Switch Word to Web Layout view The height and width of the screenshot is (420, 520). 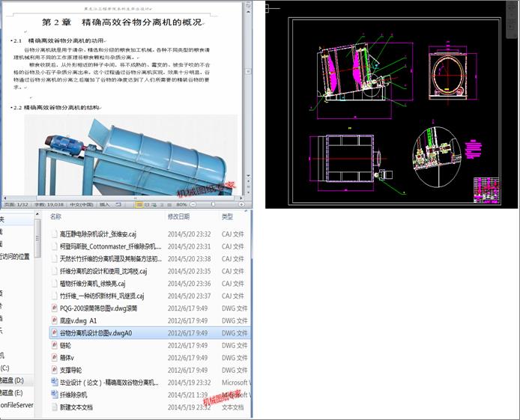point(154,204)
